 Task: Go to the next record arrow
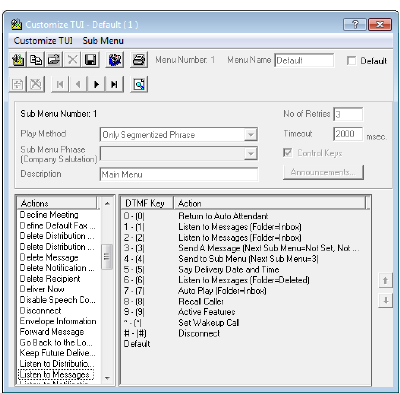tap(96, 84)
